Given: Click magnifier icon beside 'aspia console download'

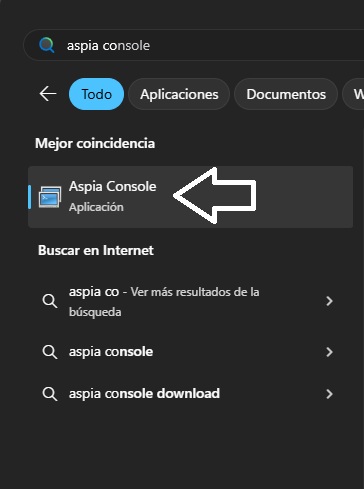Looking at the screenshot, I should 50,394.
